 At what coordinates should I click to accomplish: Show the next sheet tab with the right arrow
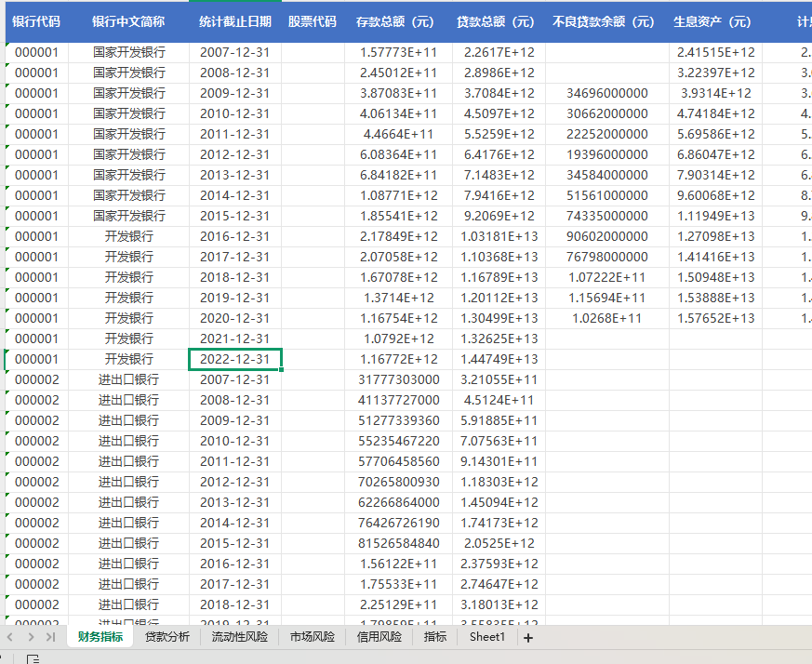(x=31, y=637)
